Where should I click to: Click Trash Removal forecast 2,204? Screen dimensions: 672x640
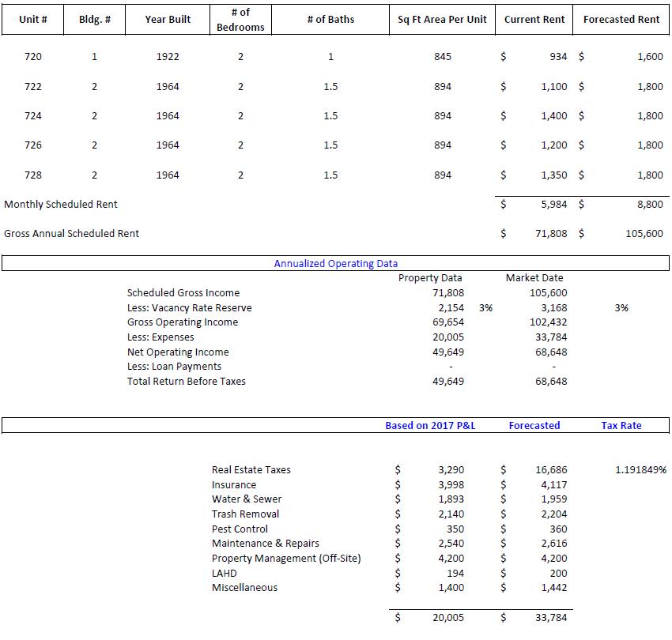(x=554, y=514)
